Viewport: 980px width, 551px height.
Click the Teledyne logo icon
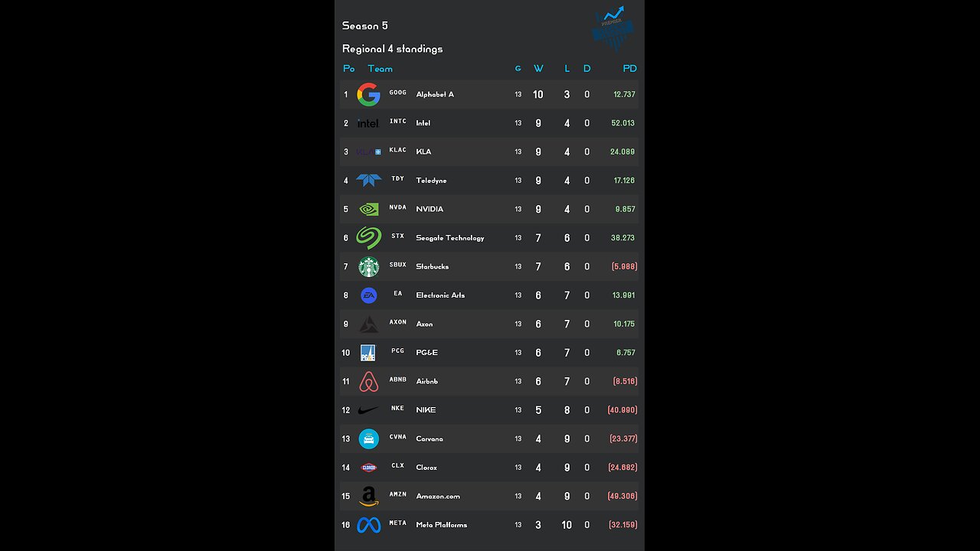click(x=368, y=181)
